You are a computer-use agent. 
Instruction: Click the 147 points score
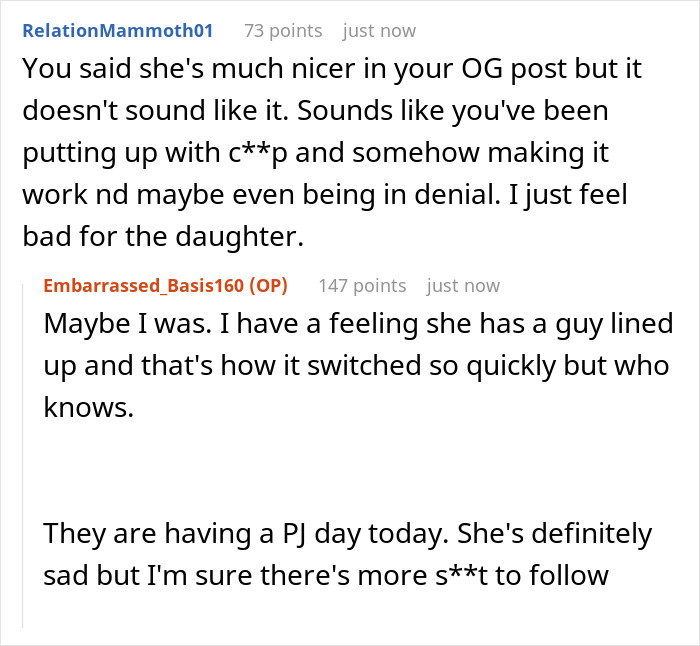(362, 286)
